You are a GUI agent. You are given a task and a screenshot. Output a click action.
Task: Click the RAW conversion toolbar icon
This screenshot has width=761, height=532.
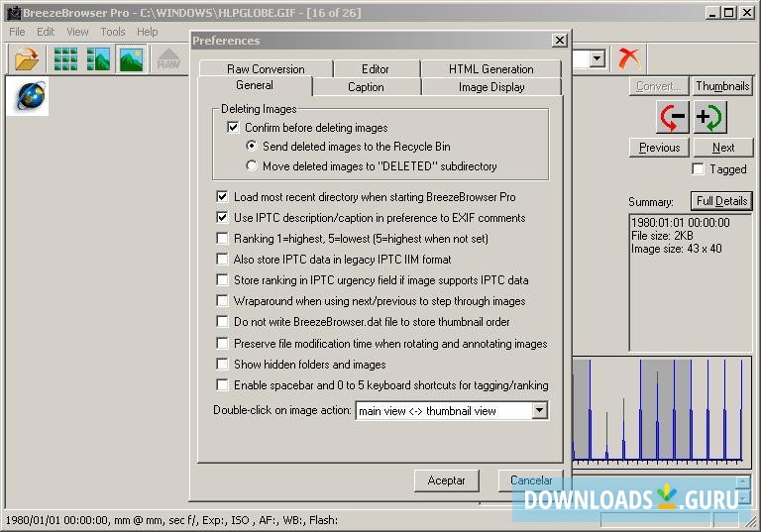(x=168, y=59)
